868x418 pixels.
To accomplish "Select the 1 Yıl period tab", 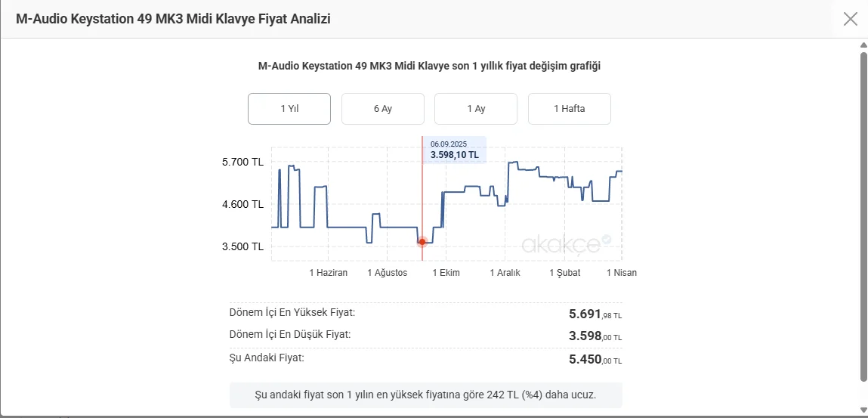I will click(x=289, y=109).
